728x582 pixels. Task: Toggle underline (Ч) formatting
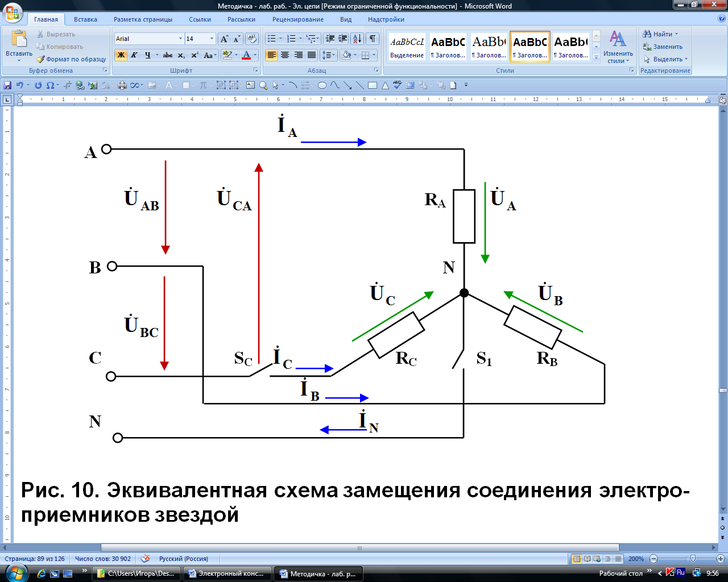point(147,55)
